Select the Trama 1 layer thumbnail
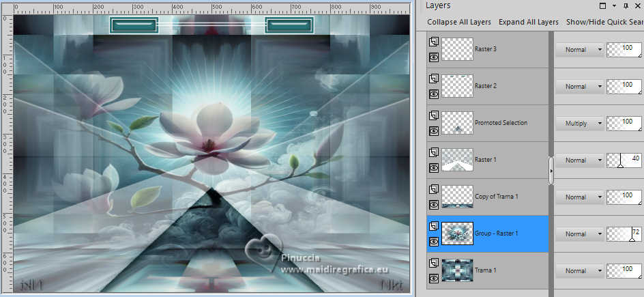644x297 pixels. pyautogui.click(x=457, y=270)
